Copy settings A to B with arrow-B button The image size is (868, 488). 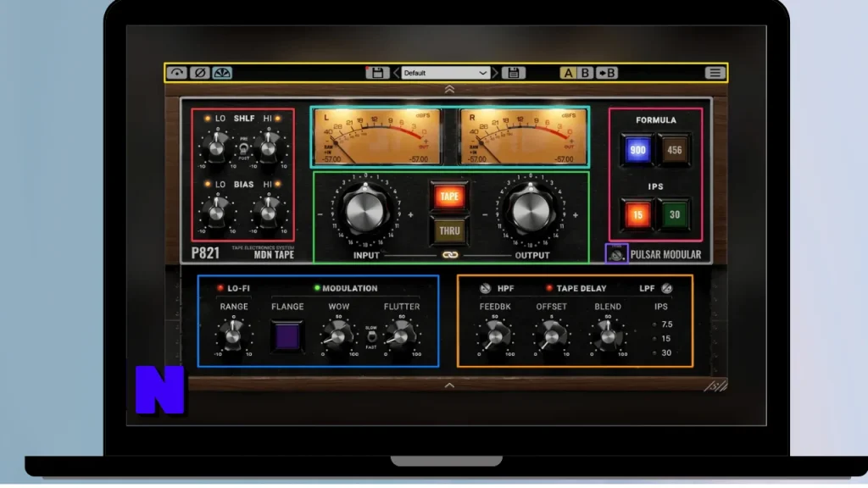pyautogui.click(x=607, y=73)
